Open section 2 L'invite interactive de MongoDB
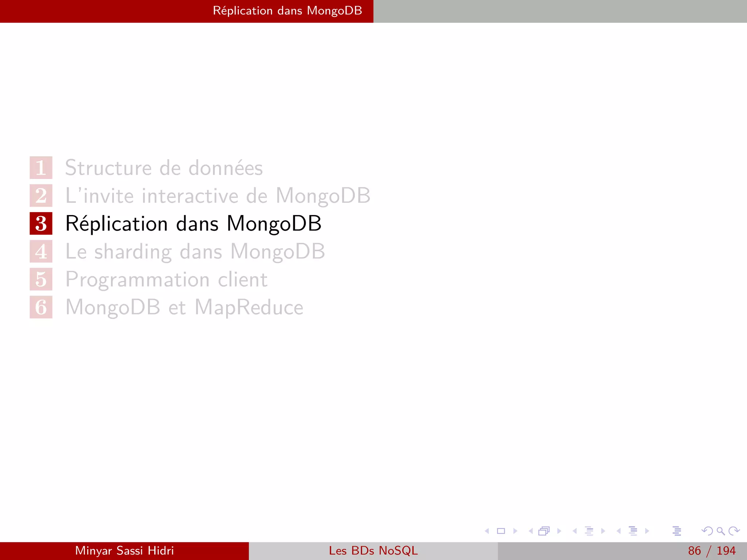Screen dimensions: 747x560 coord(218,196)
